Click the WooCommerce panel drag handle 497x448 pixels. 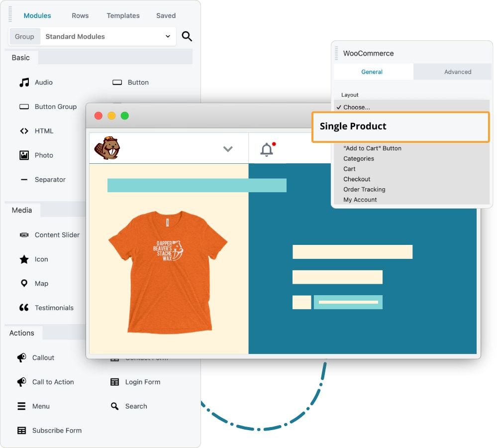[x=336, y=53]
